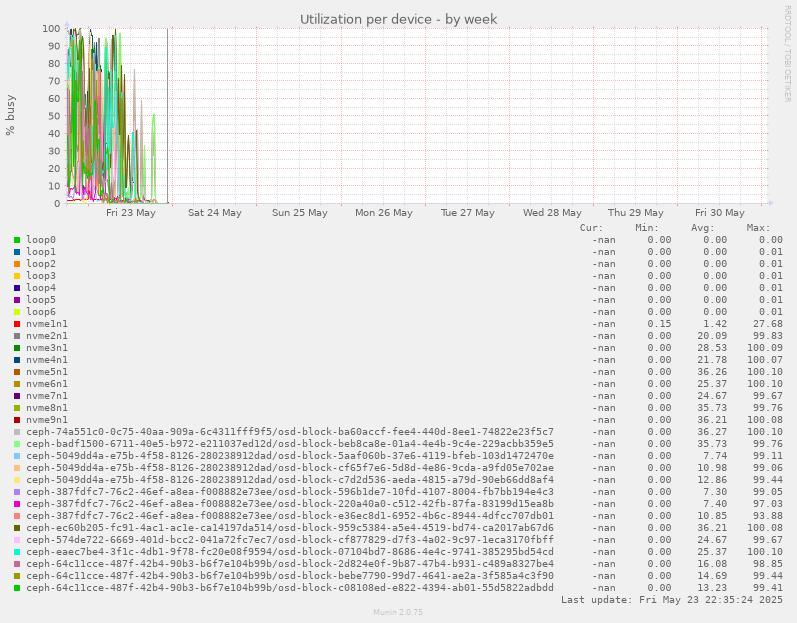This screenshot has height=623, width=797.
Task: Click the chart title Utilization per device
Action: 398,19
